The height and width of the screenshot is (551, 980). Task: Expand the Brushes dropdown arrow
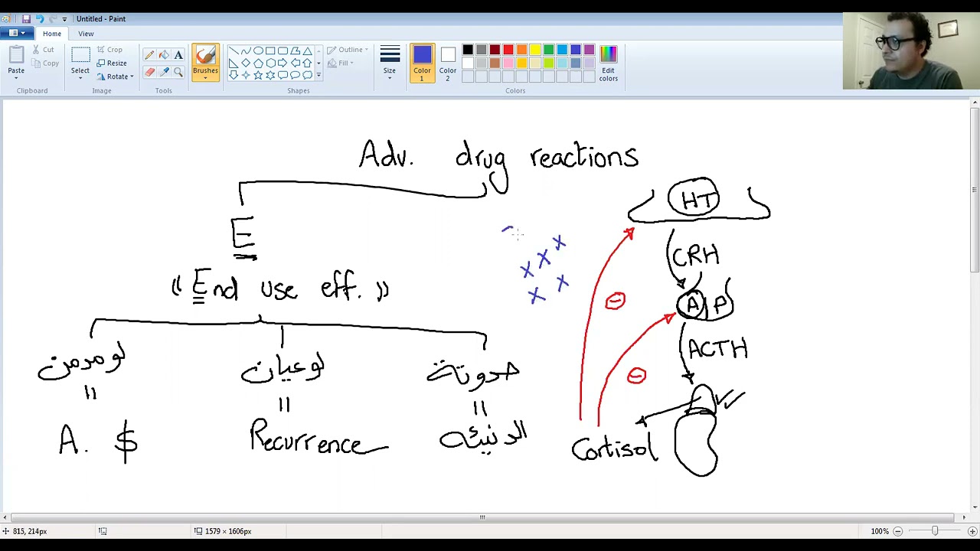click(205, 77)
